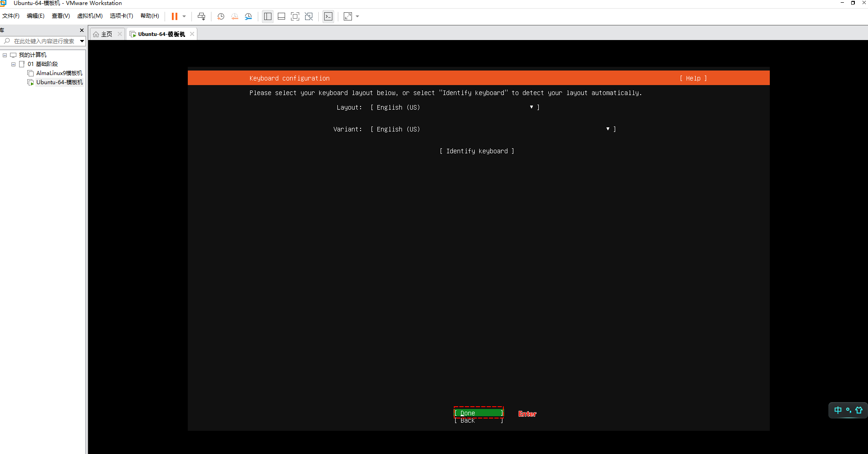Image resolution: width=868 pixels, height=454 pixels.
Task: Open the console view icon
Action: pos(328,16)
